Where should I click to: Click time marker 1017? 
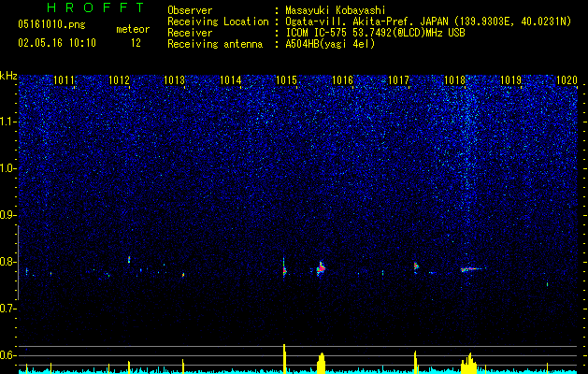coord(398,80)
